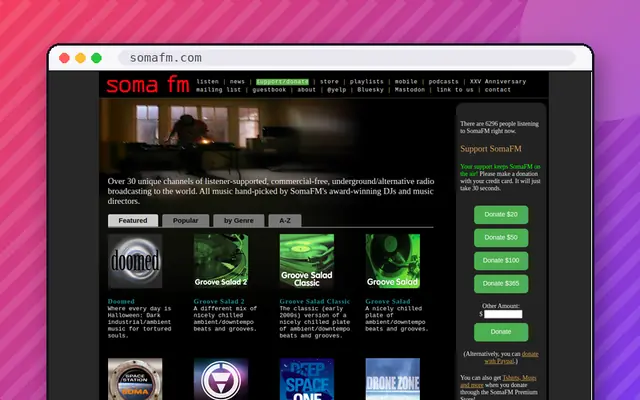Open the Space Station Soma artwork
Screen dimensions: 640x400
click(x=135, y=379)
